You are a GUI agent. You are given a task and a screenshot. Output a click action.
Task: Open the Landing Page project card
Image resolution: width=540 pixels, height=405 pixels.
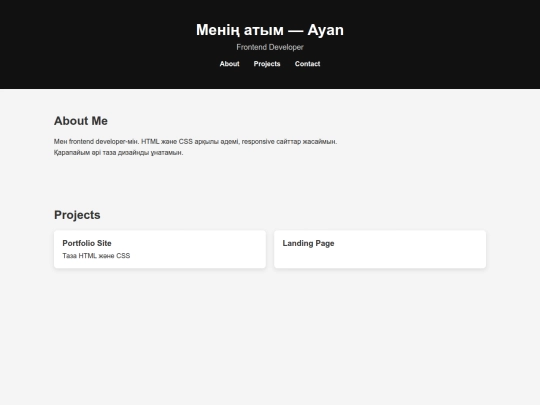[x=380, y=249]
